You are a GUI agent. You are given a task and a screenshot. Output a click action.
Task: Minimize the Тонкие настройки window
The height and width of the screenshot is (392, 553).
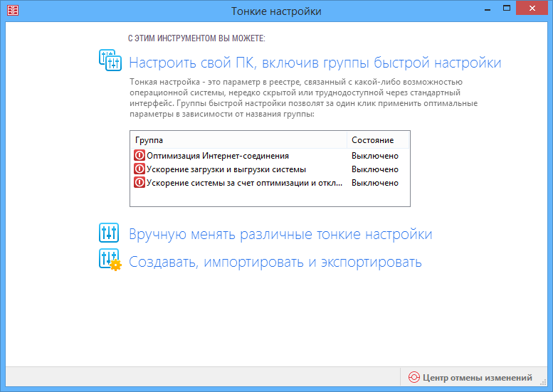488,9
